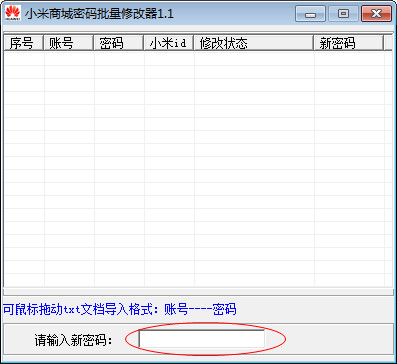Click the window title 小米商城密码批量修改器1.1
The height and width of the screenshot is (364, 397).
(x=99, y=14)
